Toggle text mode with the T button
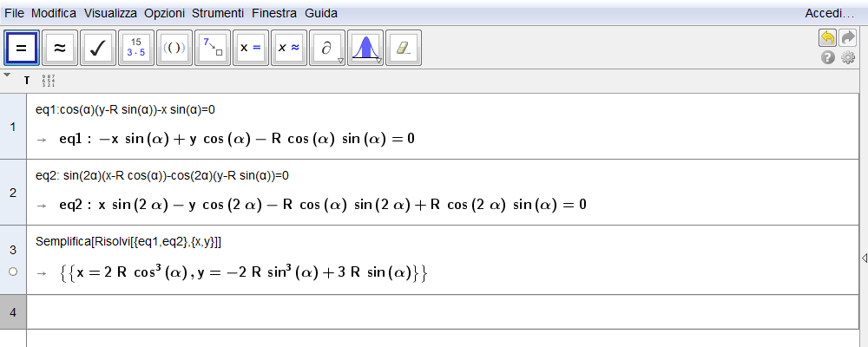868x347 pixels. point(27,81)
